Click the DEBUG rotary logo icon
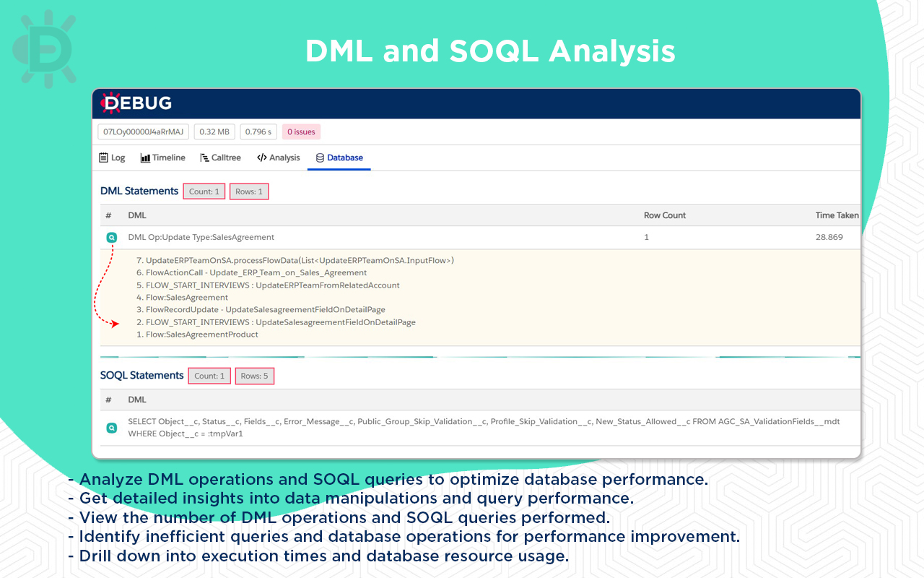Viewport: 924px width, 578px height. tap(110, 103)
